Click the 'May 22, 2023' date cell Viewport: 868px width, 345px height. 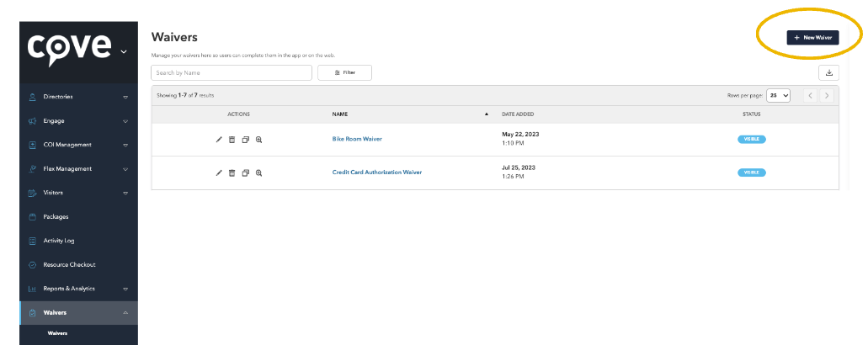(520, 135)
